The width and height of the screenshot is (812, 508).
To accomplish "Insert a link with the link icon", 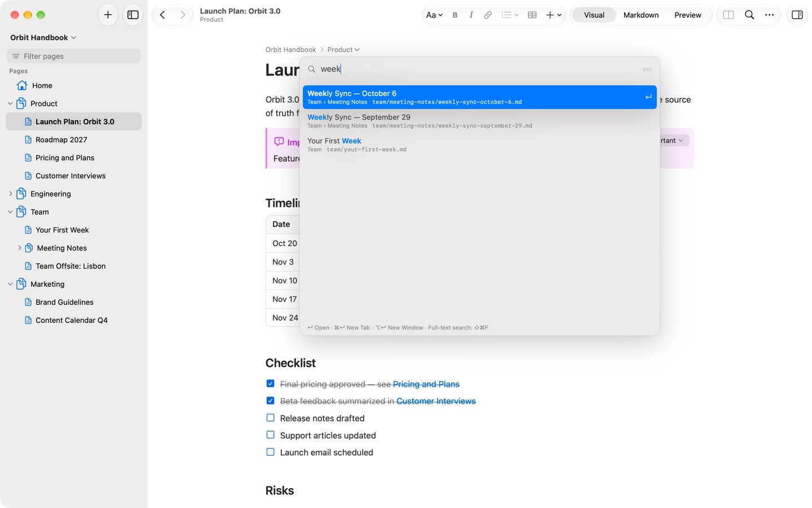I will coord(488,15).
